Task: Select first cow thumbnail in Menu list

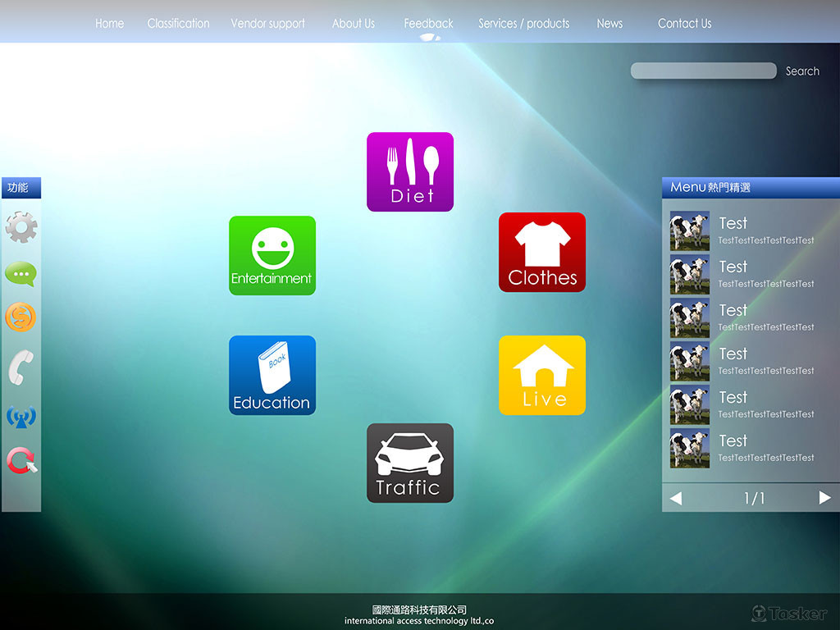Action: click(x=689, y=231)
